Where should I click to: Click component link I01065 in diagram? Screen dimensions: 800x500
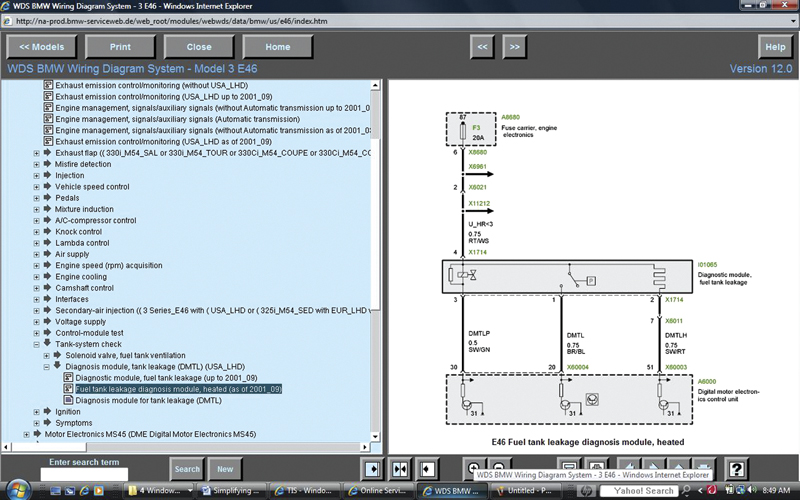tap(708, 265)
